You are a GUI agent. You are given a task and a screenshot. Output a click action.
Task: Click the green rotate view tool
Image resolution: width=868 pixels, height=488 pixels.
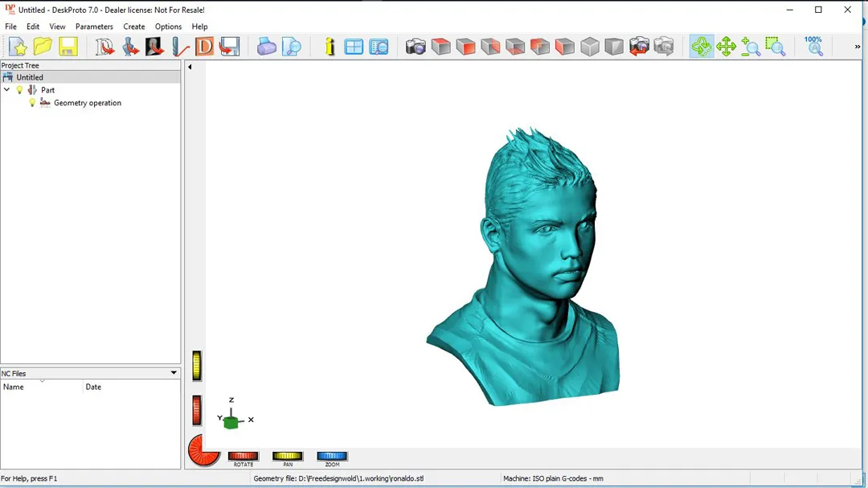click(702, 47)
